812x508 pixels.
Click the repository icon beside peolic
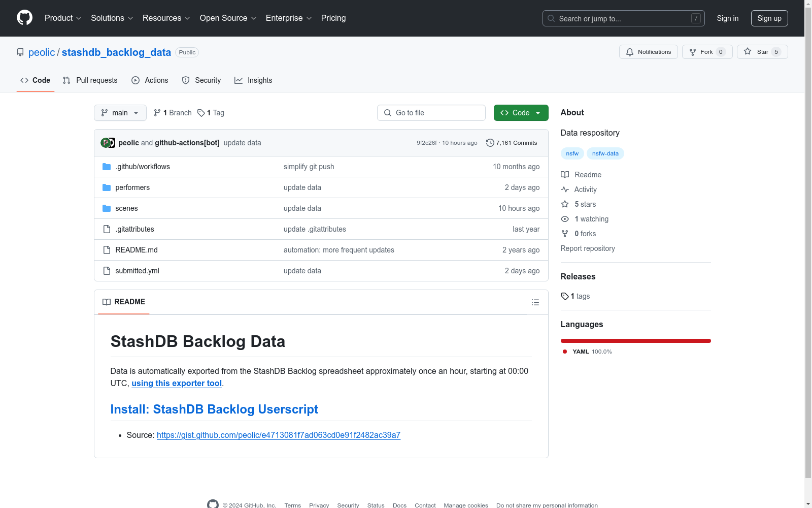(20, 52)
